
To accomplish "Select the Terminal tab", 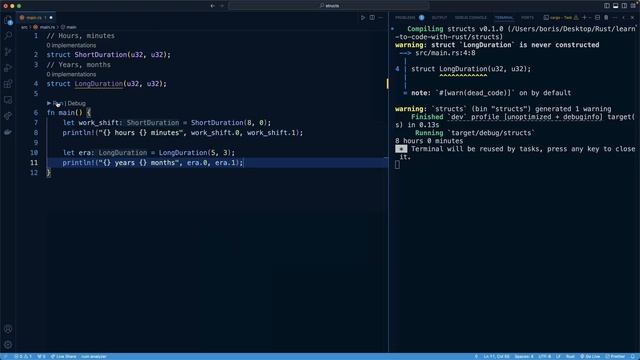I will [504, 18].
